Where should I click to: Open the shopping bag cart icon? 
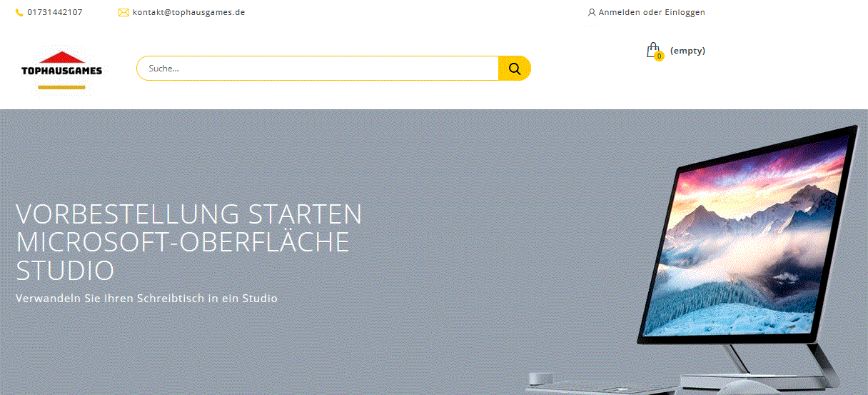[652, 50]
